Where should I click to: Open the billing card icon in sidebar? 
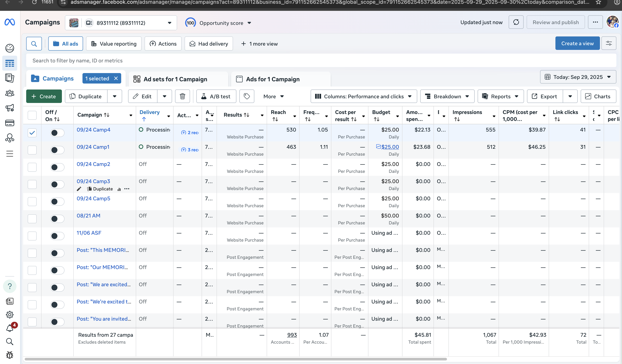(10, 123)
